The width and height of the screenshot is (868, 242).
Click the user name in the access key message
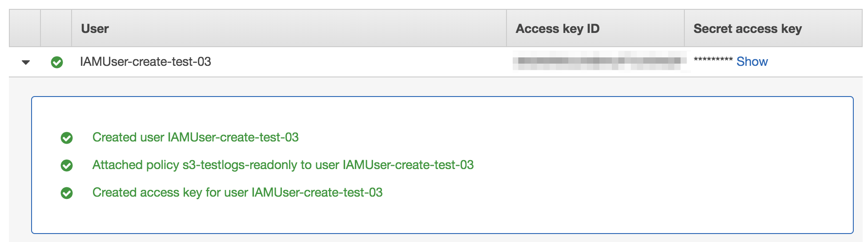[317, 193]
